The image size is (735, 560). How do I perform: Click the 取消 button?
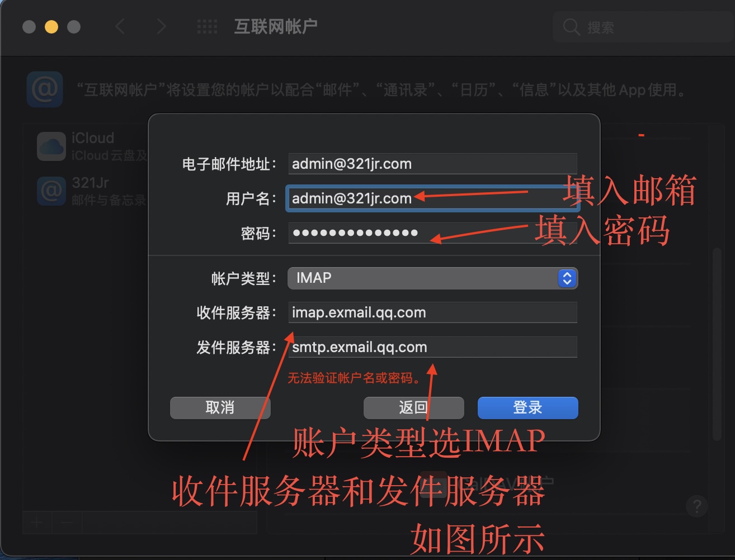coord(220,408)
